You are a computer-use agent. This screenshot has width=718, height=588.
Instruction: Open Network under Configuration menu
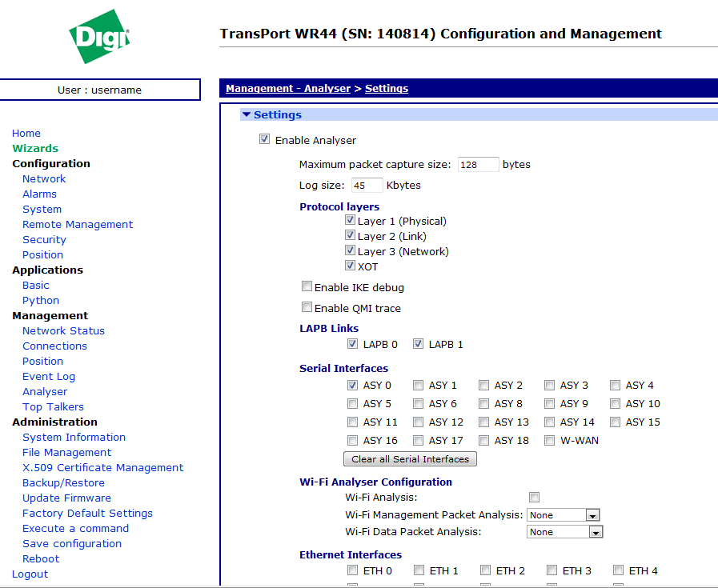[44, 179]
